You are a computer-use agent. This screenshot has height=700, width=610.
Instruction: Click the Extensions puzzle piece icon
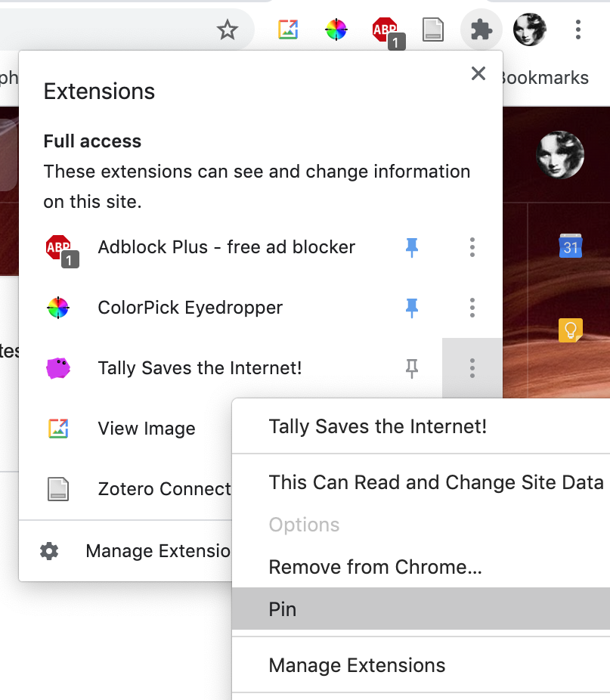[481, 30]
